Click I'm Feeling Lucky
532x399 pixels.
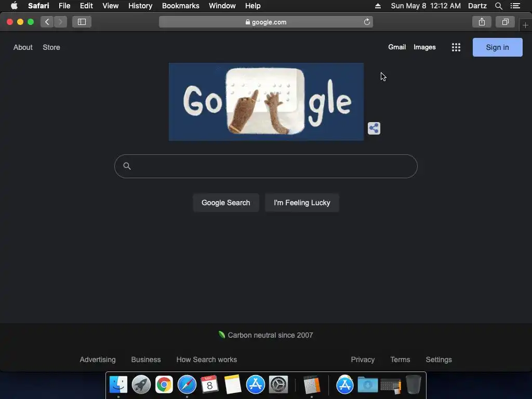click(302, 203)
